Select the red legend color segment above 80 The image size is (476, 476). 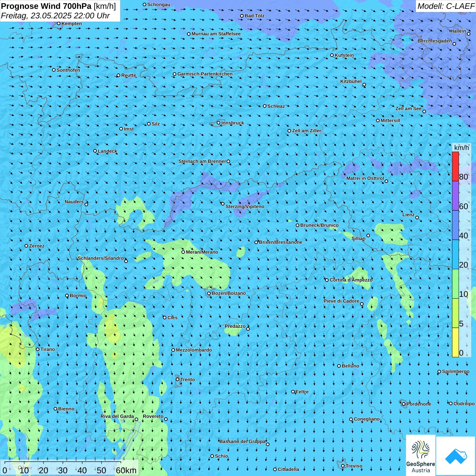tap(455, 166)
